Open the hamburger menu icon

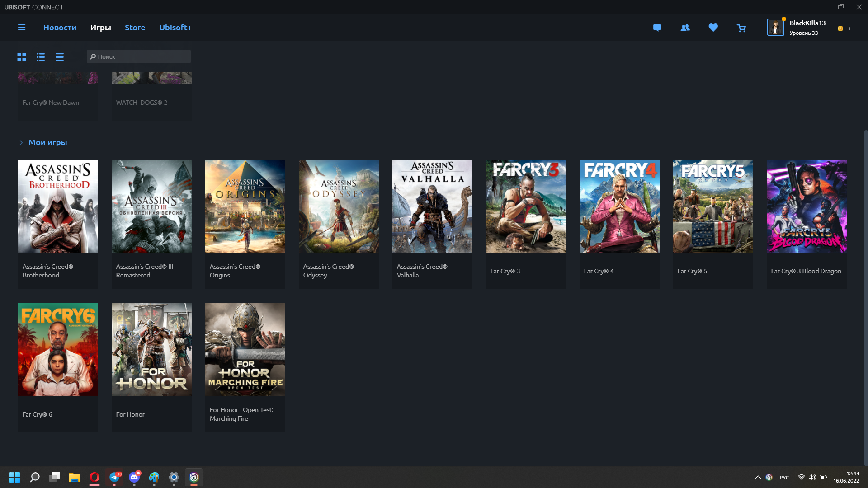pos(21,28)
